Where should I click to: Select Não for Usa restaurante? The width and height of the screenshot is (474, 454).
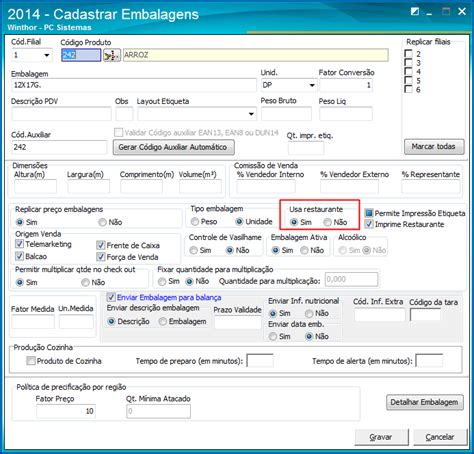coord(328,222)
